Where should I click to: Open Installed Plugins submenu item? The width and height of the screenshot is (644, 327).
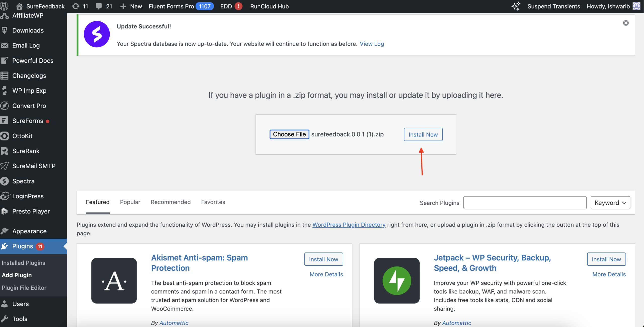click(23, 263)
